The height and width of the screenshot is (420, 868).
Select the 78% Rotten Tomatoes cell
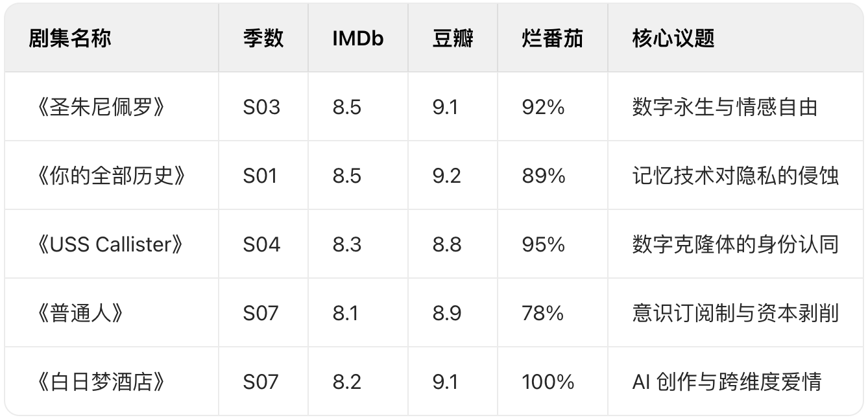[x=543, y=313]
